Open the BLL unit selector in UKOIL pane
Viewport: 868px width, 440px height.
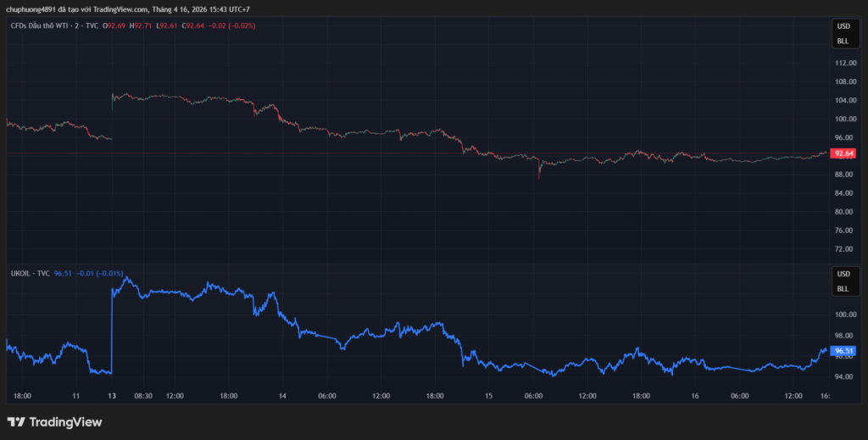click(843, 289)
